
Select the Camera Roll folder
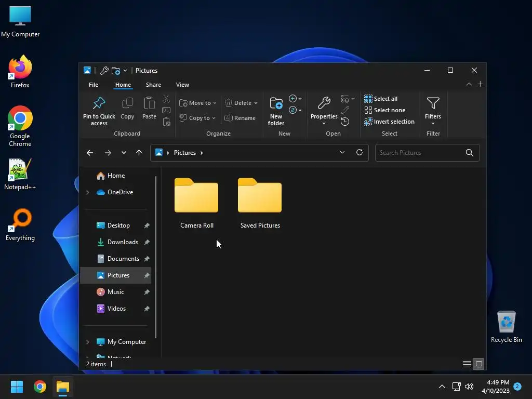196,203
